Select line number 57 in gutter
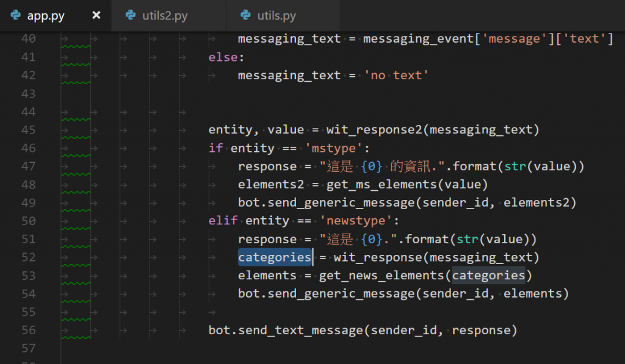 tap(28, 349)
